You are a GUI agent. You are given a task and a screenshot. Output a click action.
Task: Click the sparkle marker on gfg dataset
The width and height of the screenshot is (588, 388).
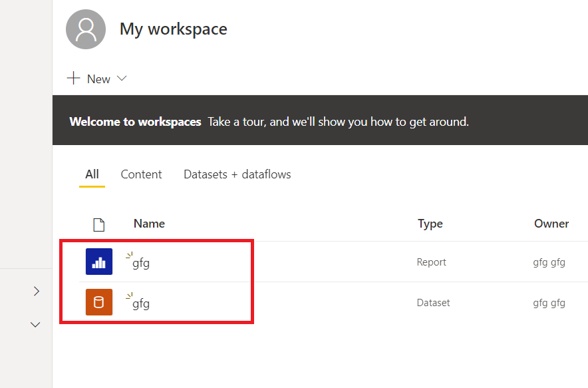point(129,295)
